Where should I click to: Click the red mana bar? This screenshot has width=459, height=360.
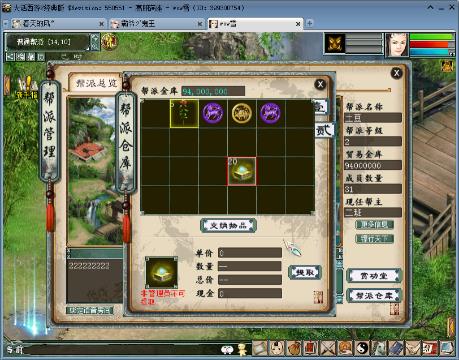[x=432, y=44]
